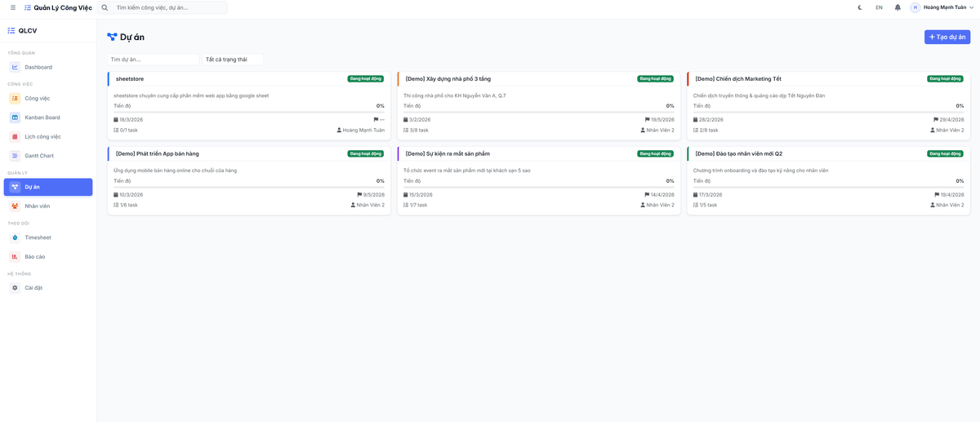Select Dự án menu item in sidebar
980x422 pixels.
pos(48,187)
